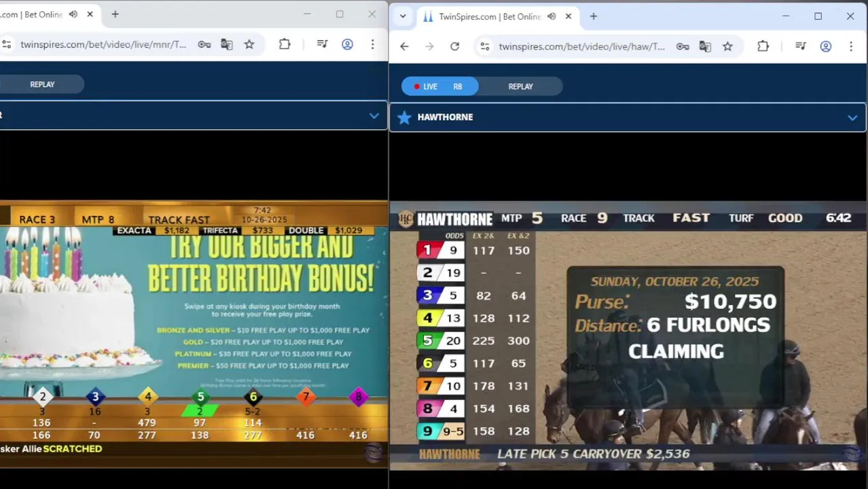
Task: Click the site info icon in the right window's address bar
Action: [484, 46]
